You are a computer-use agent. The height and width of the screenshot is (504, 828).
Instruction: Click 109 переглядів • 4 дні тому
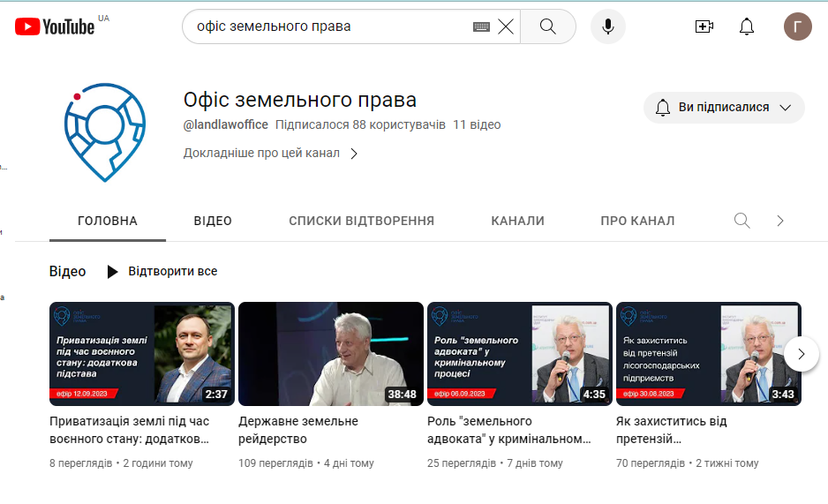pos(306,463)
